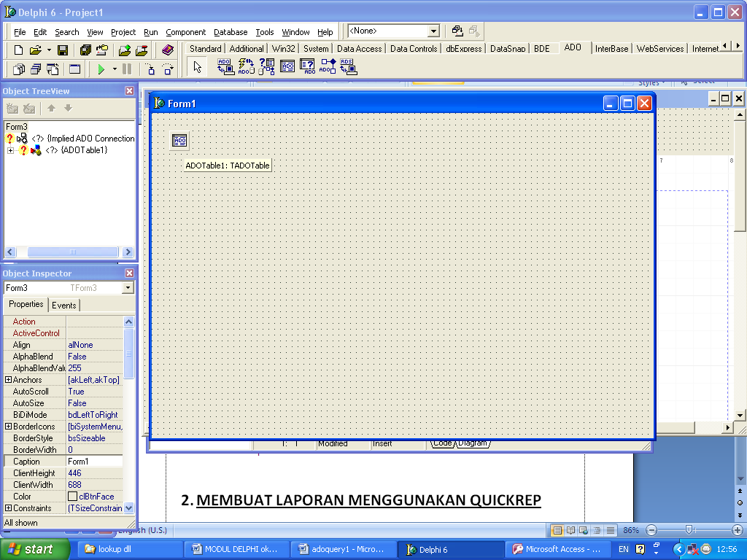Expand the BorderIcons property
Screen dimensions: 747x560
pos(8,426)
